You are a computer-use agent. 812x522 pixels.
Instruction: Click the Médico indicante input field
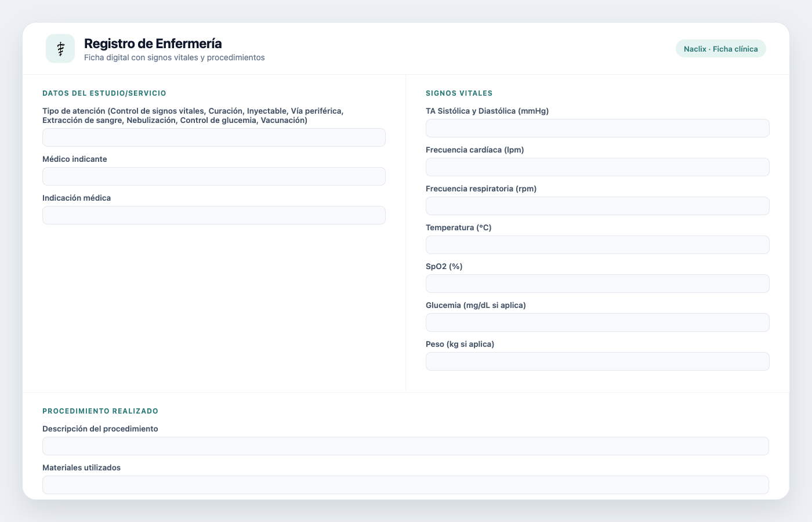(214, 176)
